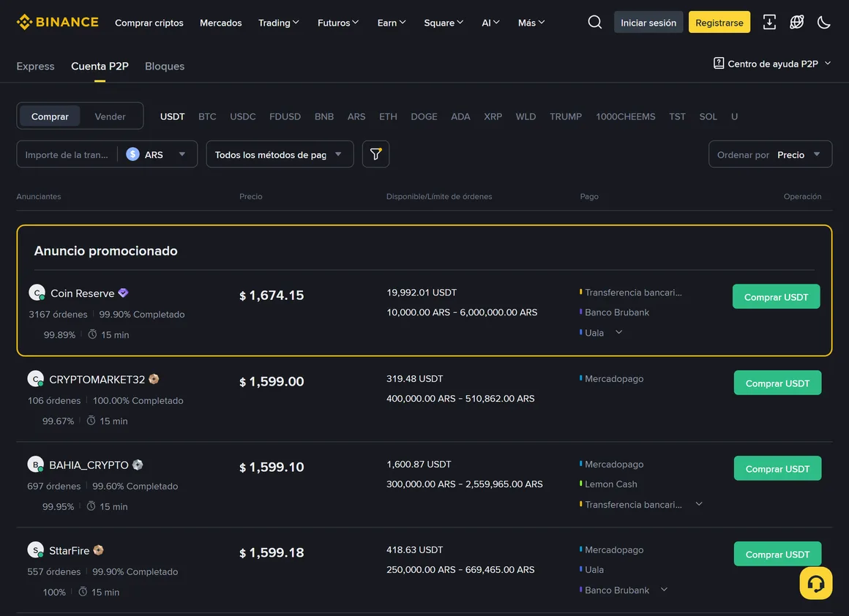Expand Centro de ayuda P2P menu
This screenshot has height=616, width=849.
(x=772, y=64)
